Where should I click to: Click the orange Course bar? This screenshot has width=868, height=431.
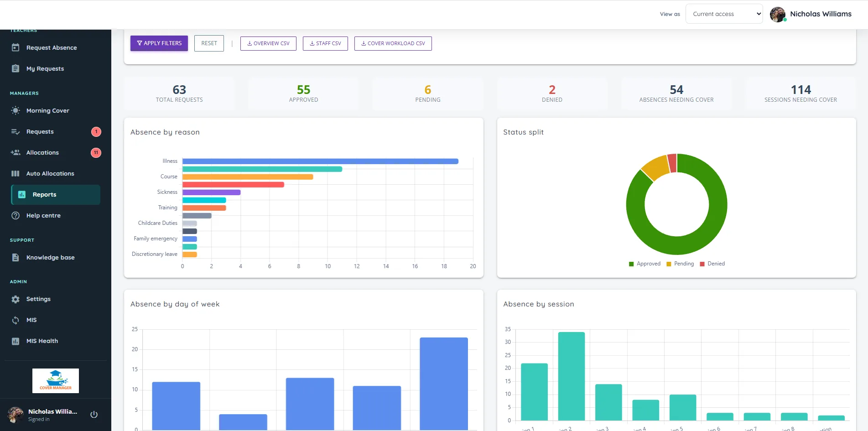[248, 177]
